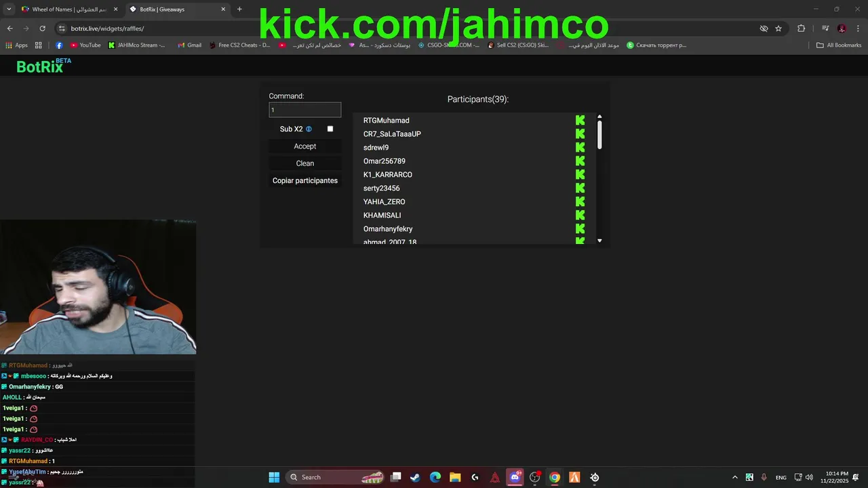Screen dimensions: 868x488
Task: Click the Kick icon next to YAHIA_ZERO
Action: (580, 201)
